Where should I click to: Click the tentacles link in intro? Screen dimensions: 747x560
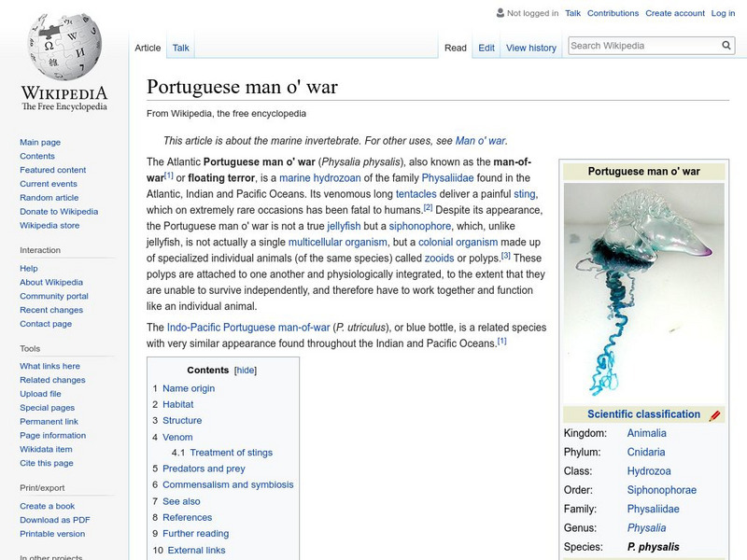point(416,194)
